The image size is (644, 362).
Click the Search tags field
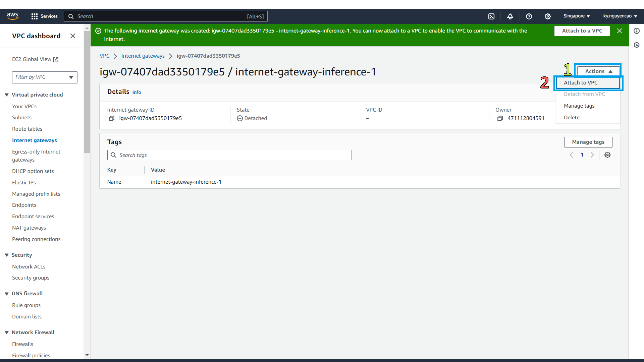[229, 155]
